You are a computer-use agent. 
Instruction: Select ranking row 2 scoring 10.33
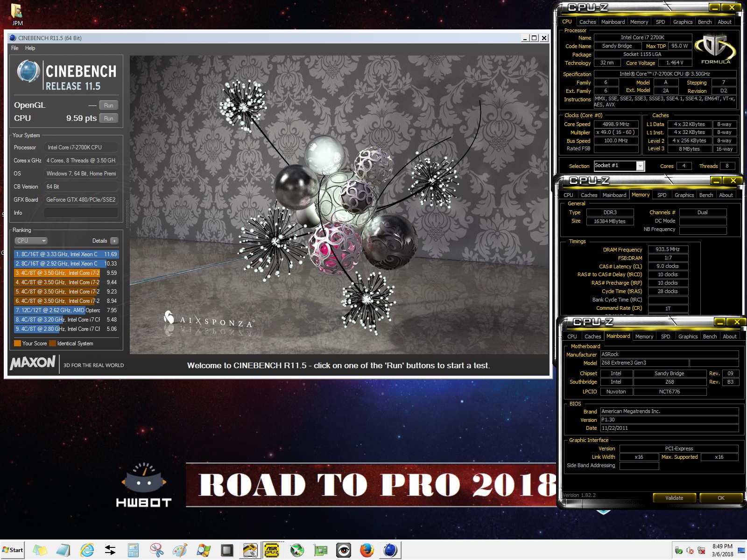click(66, 264)
